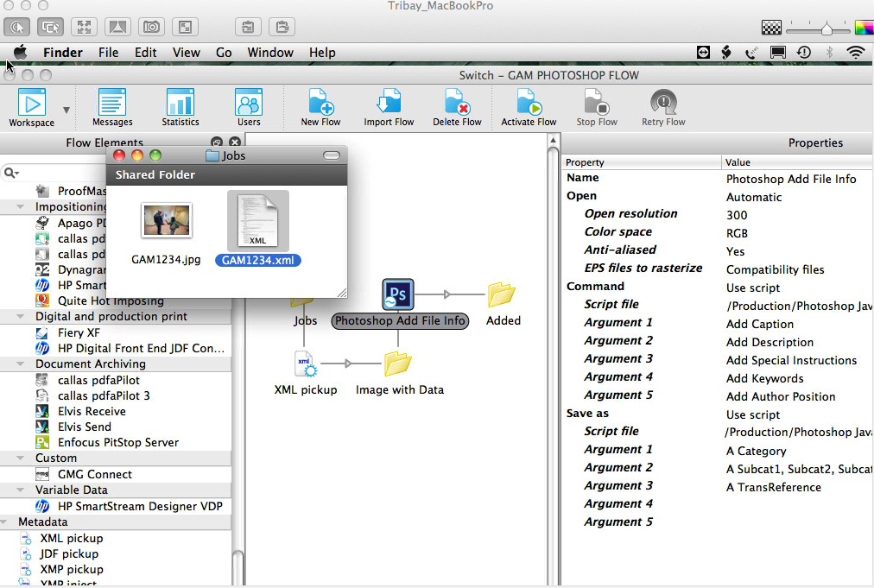
Task: Open the Workspace view
Action: point(32,108)
